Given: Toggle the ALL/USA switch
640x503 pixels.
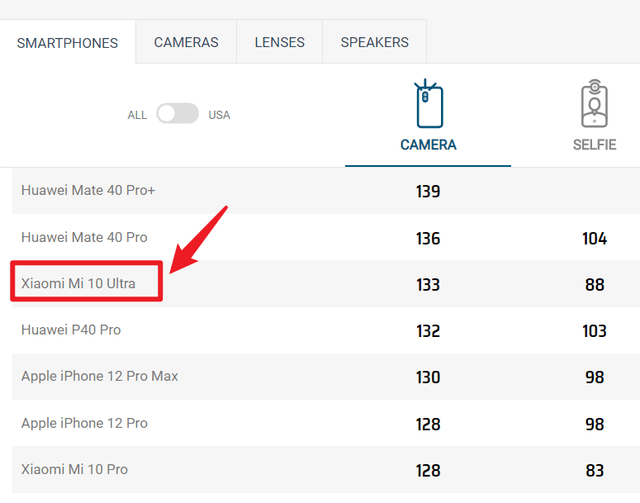Looking at the screenshot, I should pyautogui.click(x=178, y=114).
